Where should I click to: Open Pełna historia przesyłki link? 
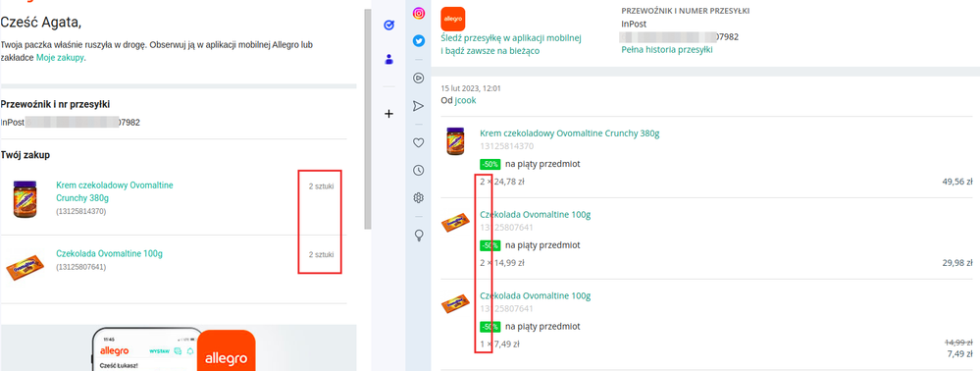coord(667,50)
